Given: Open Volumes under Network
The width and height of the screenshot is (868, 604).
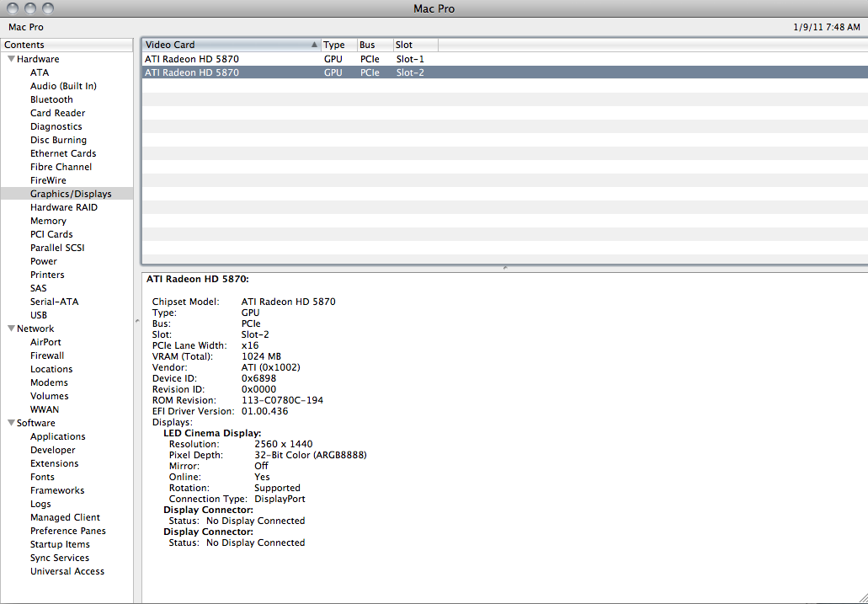Looking at the screenshot, I should click(50, 396).
